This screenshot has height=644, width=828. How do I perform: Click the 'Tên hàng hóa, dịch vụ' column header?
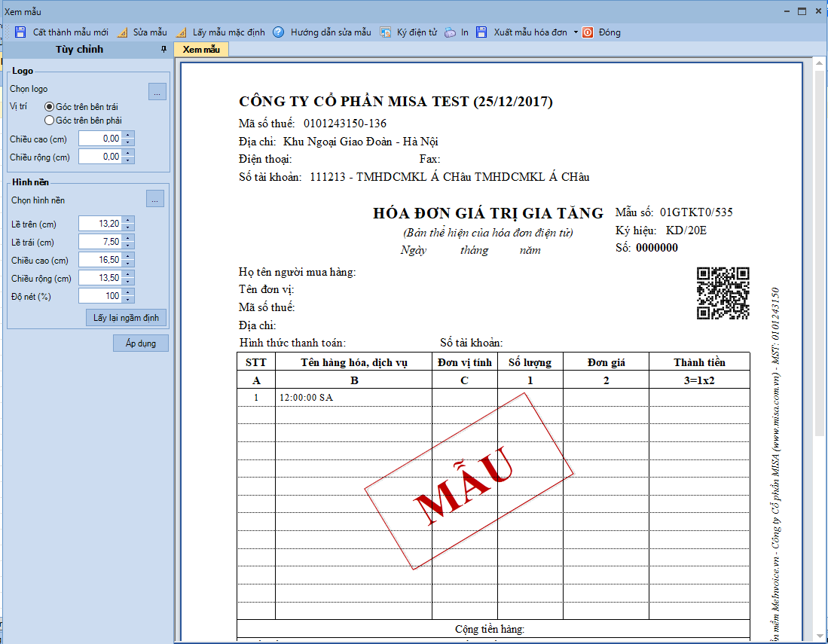(x=354, y=362)
